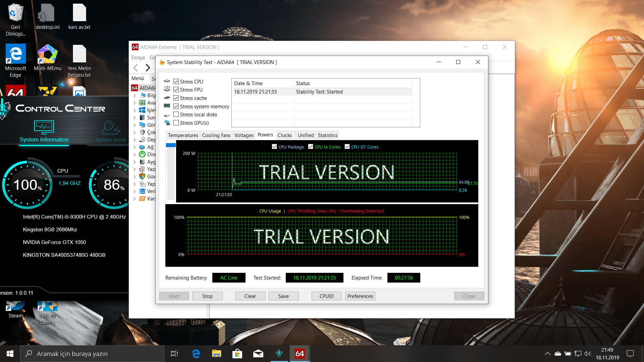Switch to the Statistics tab
This screenshot has height=362, width=644.
coord(327,135)
